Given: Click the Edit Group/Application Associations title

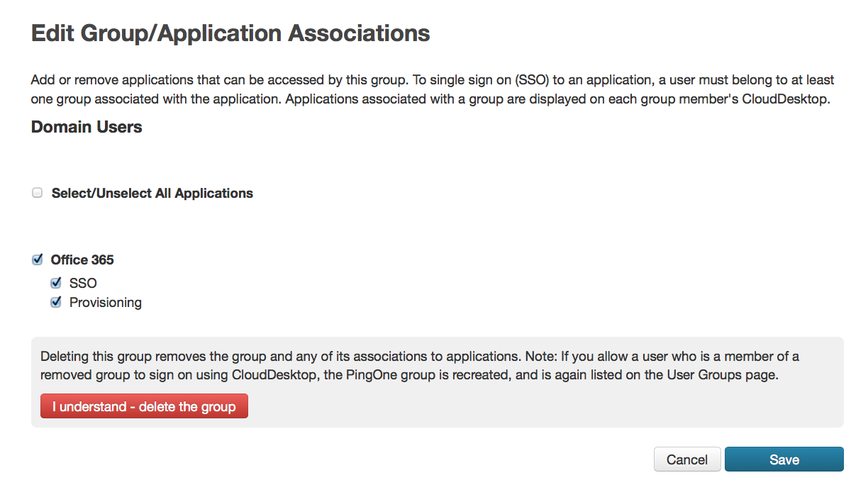Looking at the screenshot, I should point(230,33).
